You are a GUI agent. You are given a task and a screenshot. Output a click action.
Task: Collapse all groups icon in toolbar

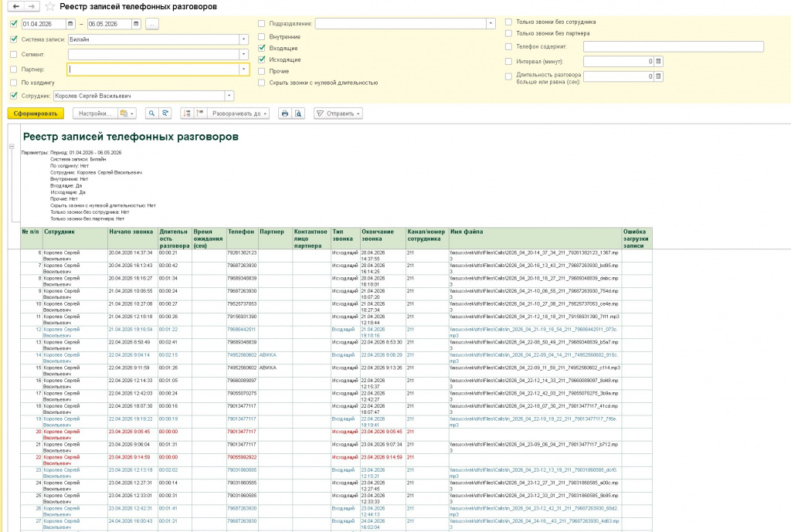pos(200,114)
